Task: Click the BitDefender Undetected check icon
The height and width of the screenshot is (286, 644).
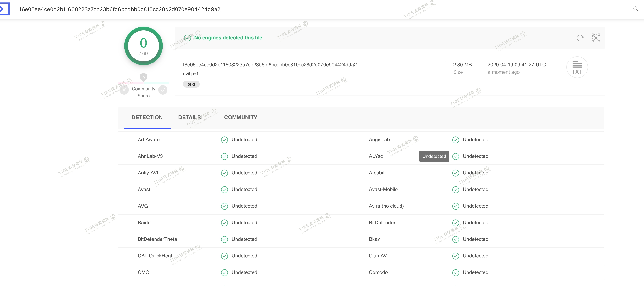Action: pos(456,223)
